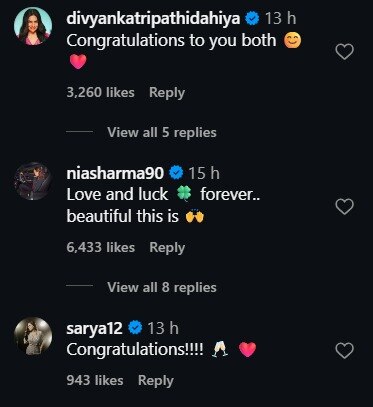Click verified badge next to niasharma90
Image resolution: width=373 pixels, height=407 pixels.
click(x=176, y=173)
